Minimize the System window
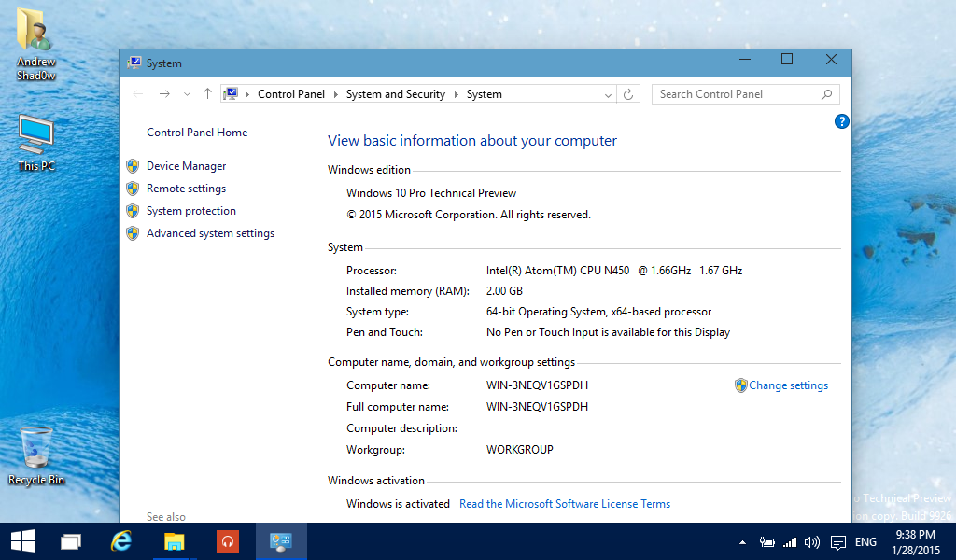The height and width of the screenshot is (560, 956). click(x=745, y=59)
